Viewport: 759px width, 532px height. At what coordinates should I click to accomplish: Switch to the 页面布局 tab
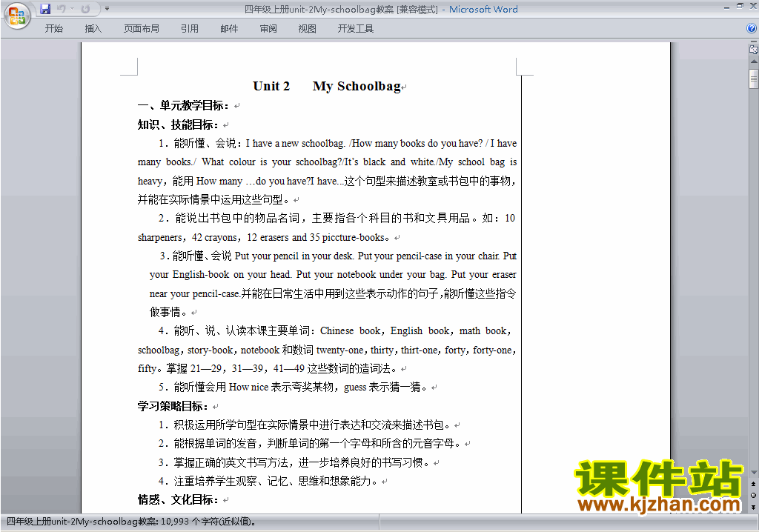142,29
